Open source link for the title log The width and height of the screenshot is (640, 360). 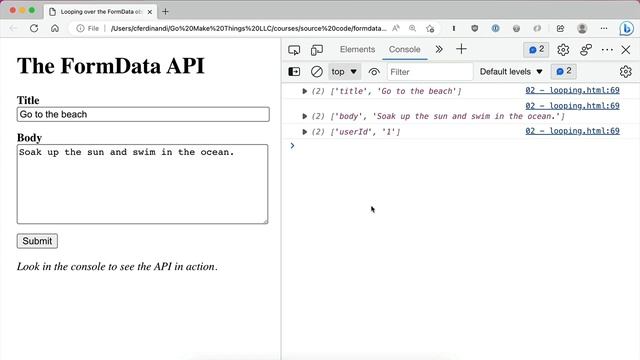[572, 90]
